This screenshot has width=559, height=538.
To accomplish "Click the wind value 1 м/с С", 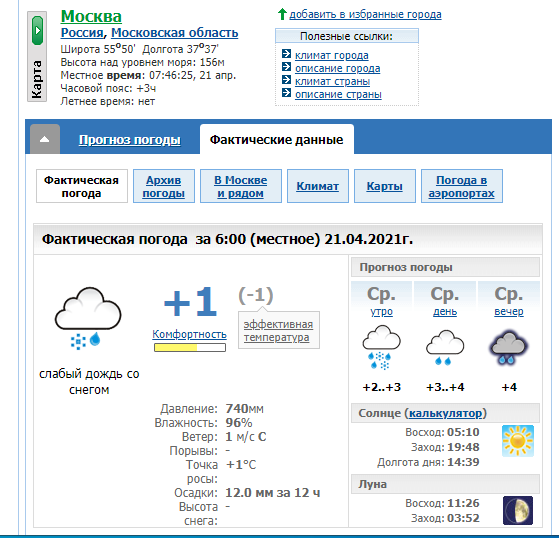I will pos(246,436).
